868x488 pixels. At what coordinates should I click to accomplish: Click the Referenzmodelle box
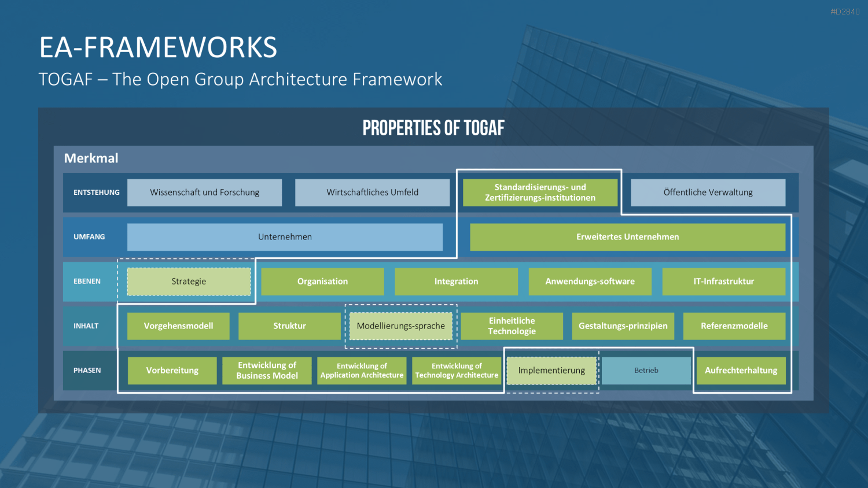(734, 326)
